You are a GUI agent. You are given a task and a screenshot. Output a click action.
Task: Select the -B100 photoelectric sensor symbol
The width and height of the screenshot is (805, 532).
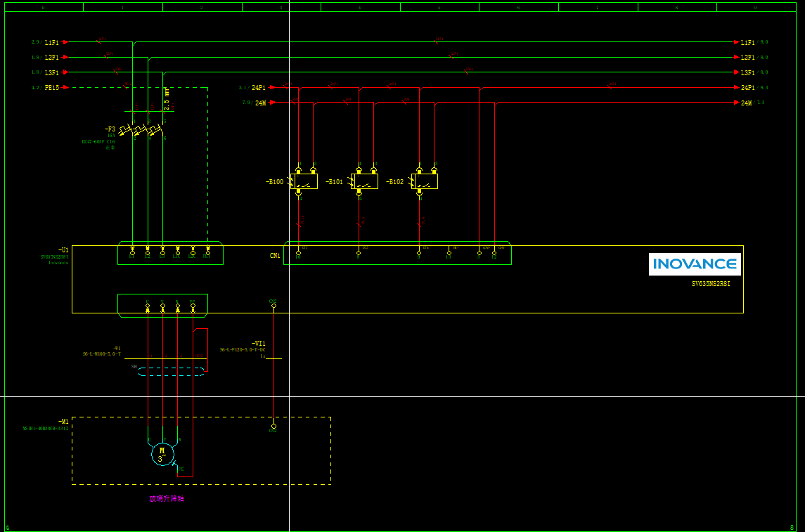tap(304, 181)
